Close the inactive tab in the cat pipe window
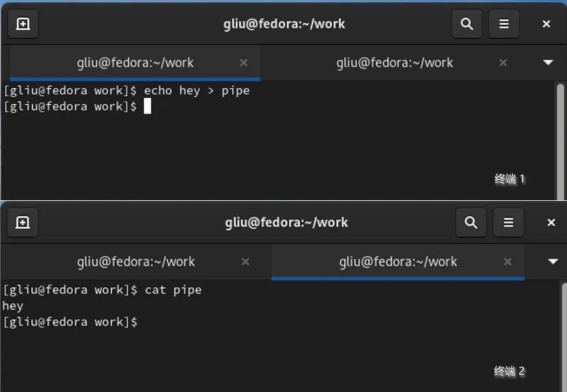Image resolution: width=567 pixels, height=392 pixels. click(245, 262)
